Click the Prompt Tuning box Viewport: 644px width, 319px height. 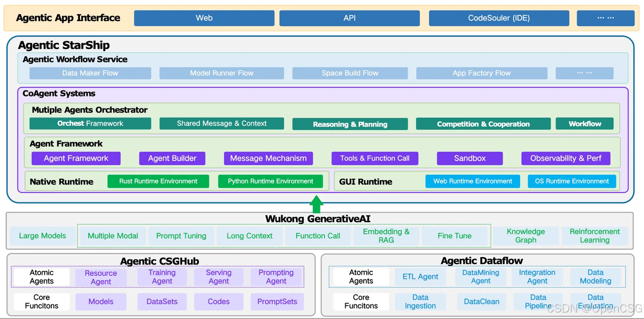(x=181, y=236)
